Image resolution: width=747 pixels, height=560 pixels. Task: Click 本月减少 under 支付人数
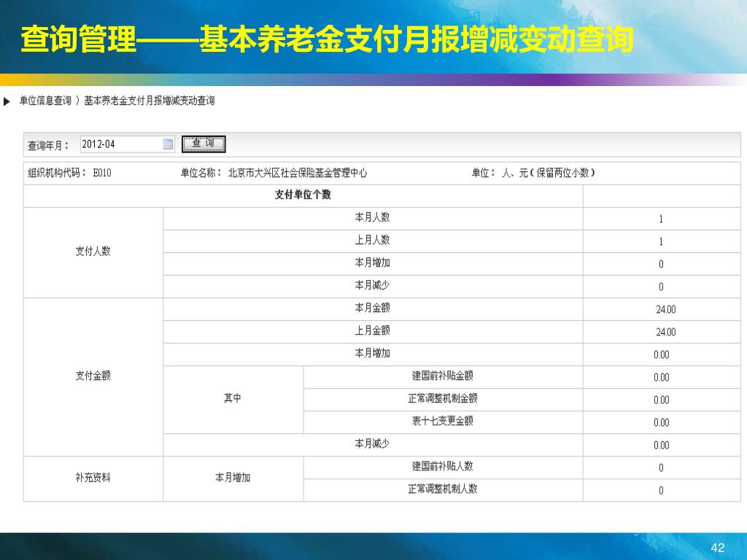pos(373,285)
